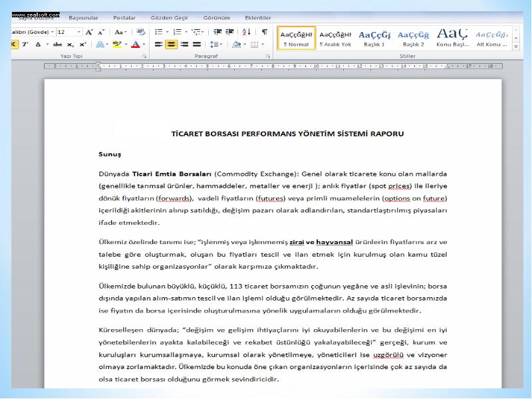Screen dimensions: 532x399
Task: Decrease the paragraph indent
Action: coord(217,32)
